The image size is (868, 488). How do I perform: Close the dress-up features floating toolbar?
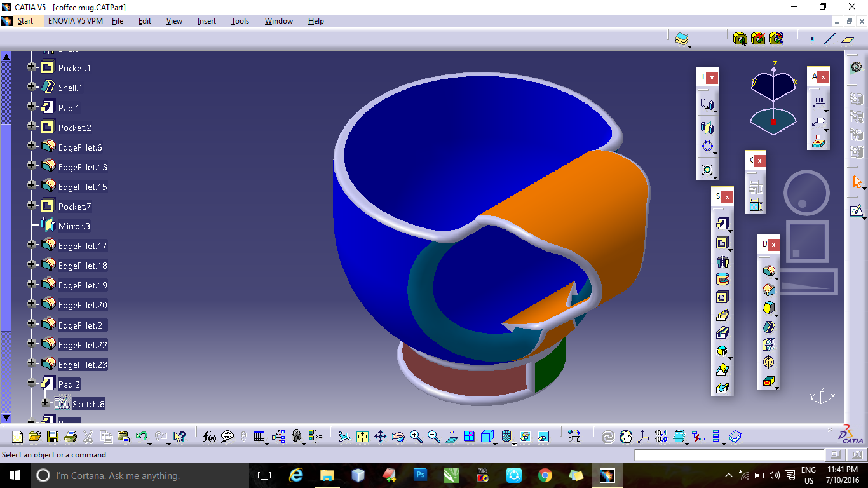point(774,245)
